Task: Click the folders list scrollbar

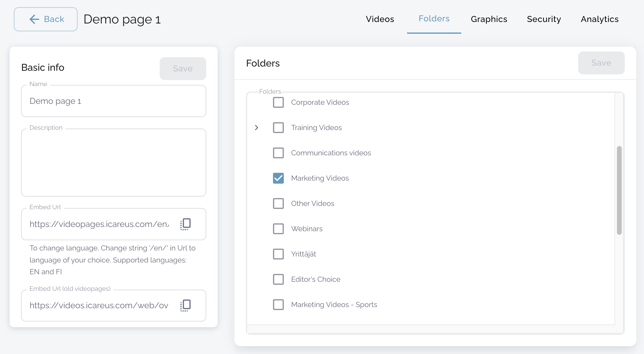Action: tap(619, 190)
